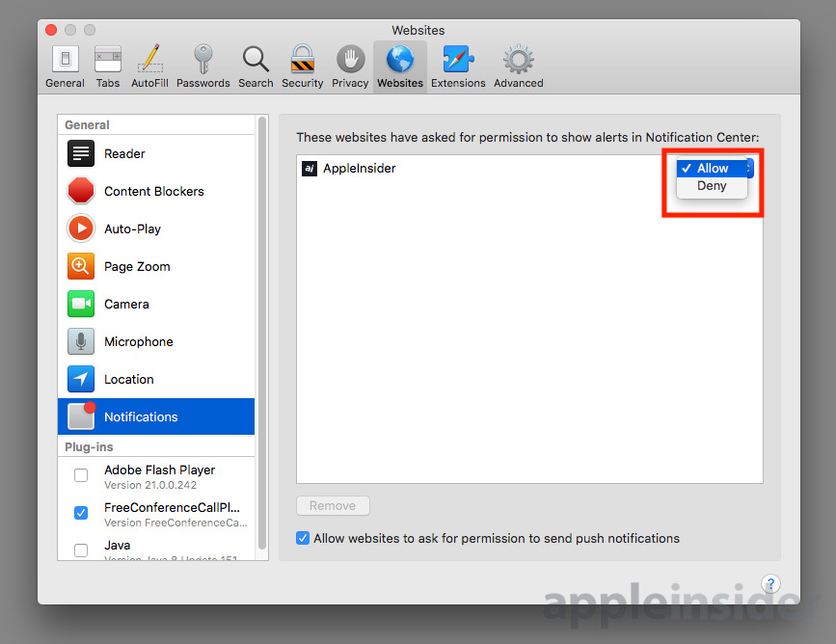Open Search preferences magnifier icon
Viewport: 836px width, 644px height.
256,67
